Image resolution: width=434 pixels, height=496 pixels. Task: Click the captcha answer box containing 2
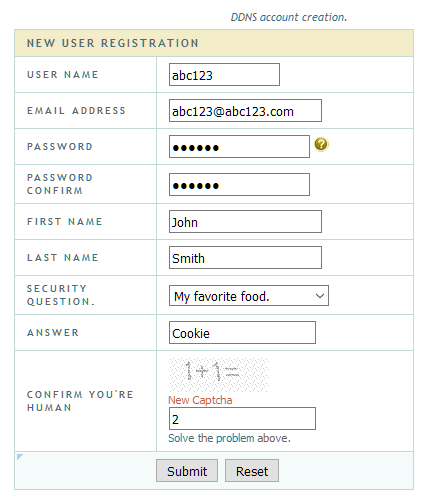coord(242,418)
